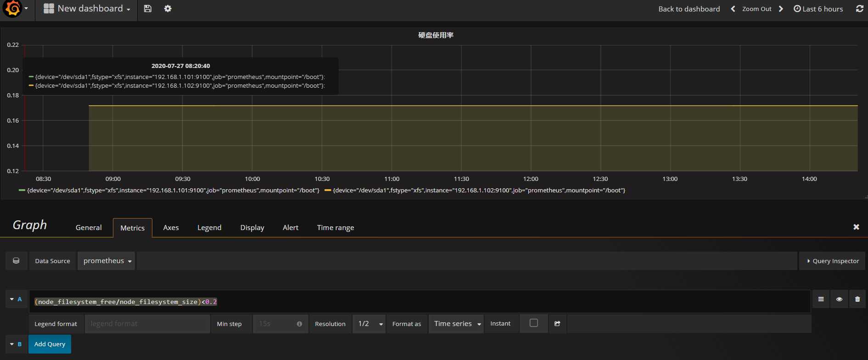Enable the Instant checkbox
The height and width of the screenshot is (360, 868).
(x=534, y=323)
